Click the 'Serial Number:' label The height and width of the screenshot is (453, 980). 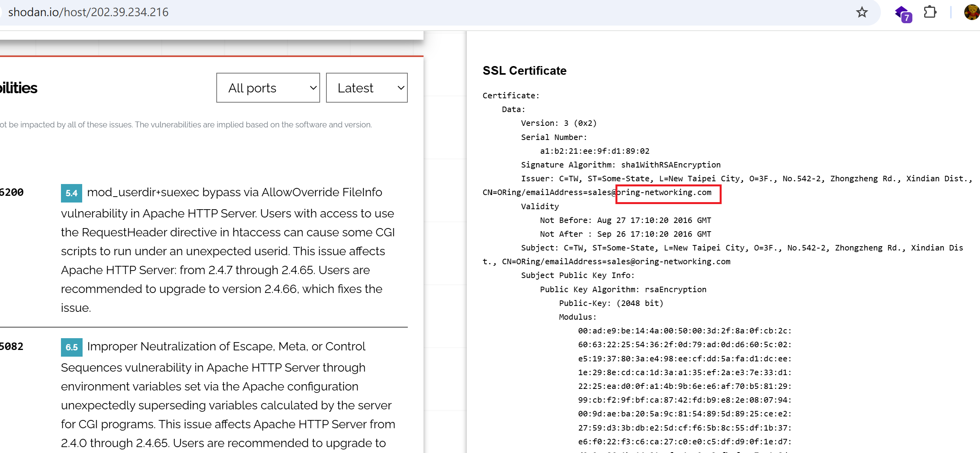[x=554, y=137]
